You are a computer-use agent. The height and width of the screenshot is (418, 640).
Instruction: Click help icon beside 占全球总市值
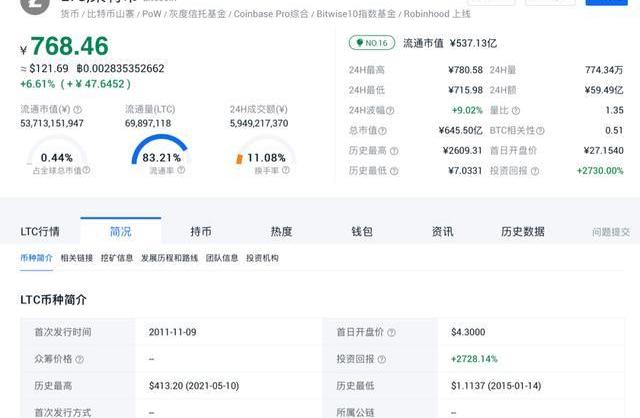coord(86,170)
